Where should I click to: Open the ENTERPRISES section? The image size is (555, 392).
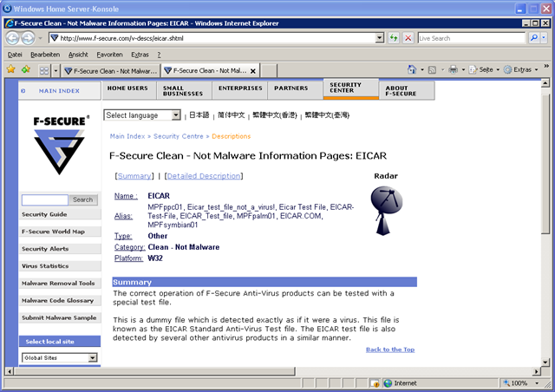[x=240, y=90]
